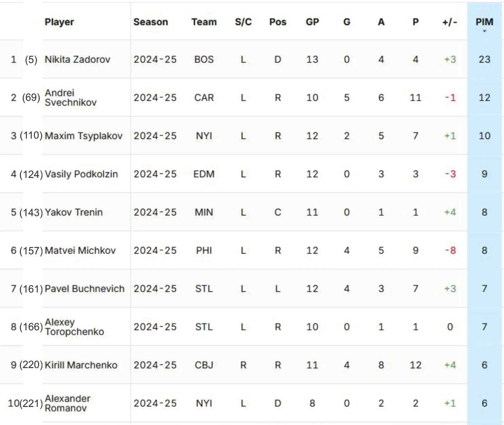The image size is (504, 425).
Task: Open Andrei Svechnikov player profile
Action: pyautogui.click(x=70, y=97)
